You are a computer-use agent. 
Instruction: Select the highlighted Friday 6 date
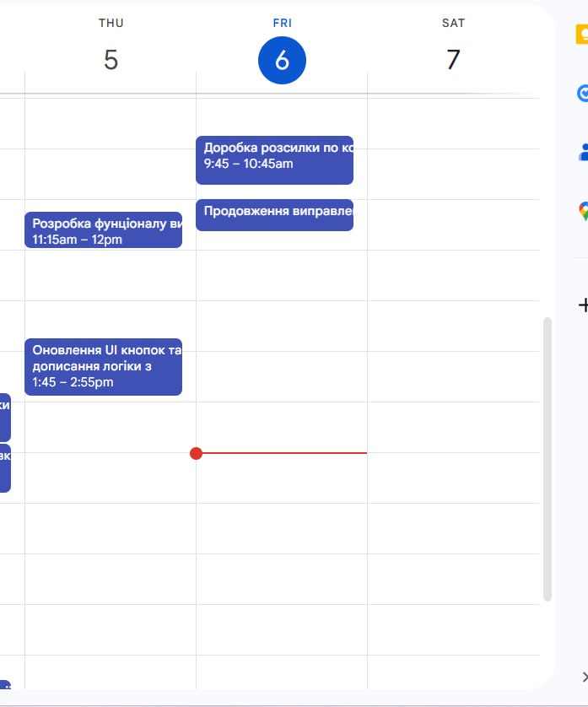(282, 60)
